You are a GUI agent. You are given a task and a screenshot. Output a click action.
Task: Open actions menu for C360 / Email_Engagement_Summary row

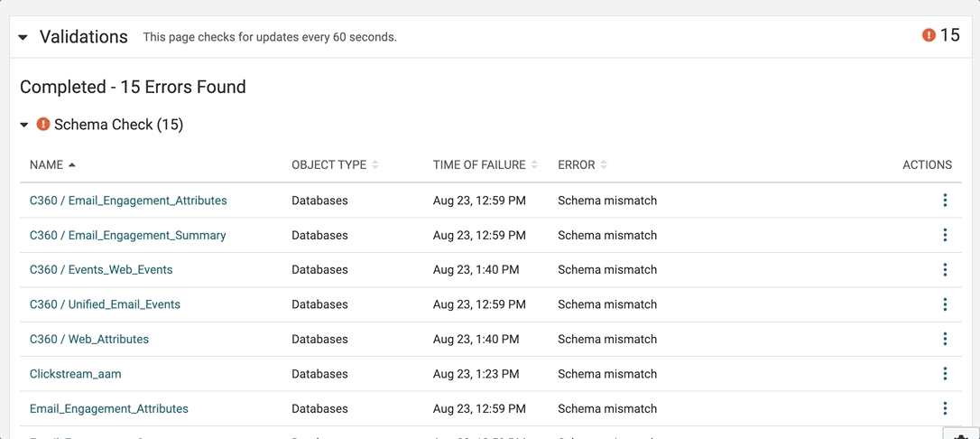pos(945,235)
